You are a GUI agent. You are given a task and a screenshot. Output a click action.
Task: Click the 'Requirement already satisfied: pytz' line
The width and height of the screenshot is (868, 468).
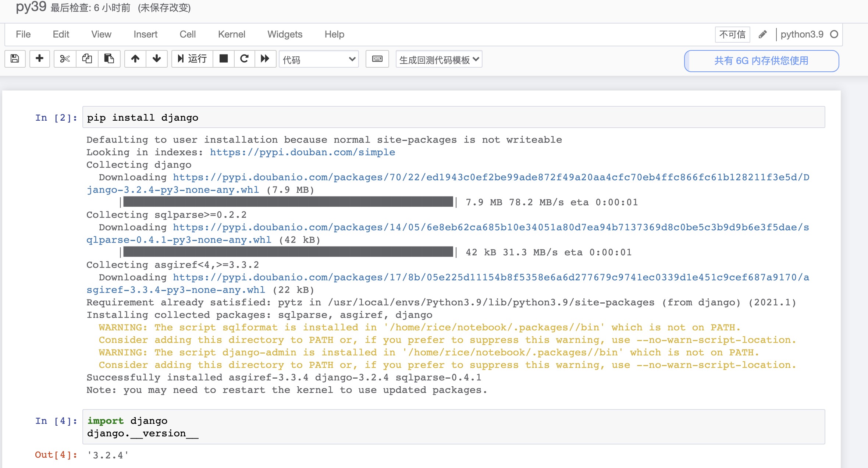coord(441,302)
